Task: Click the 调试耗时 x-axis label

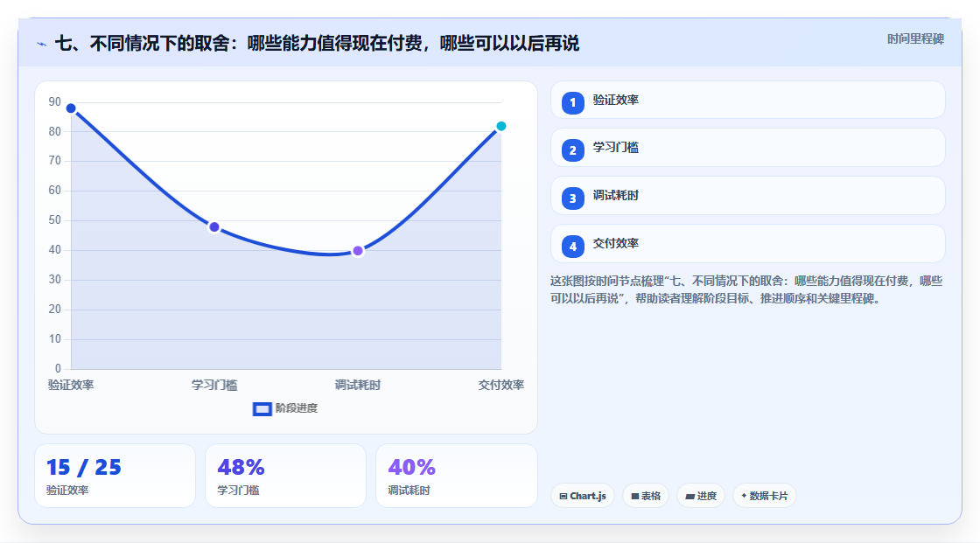Action: point(358,386)
